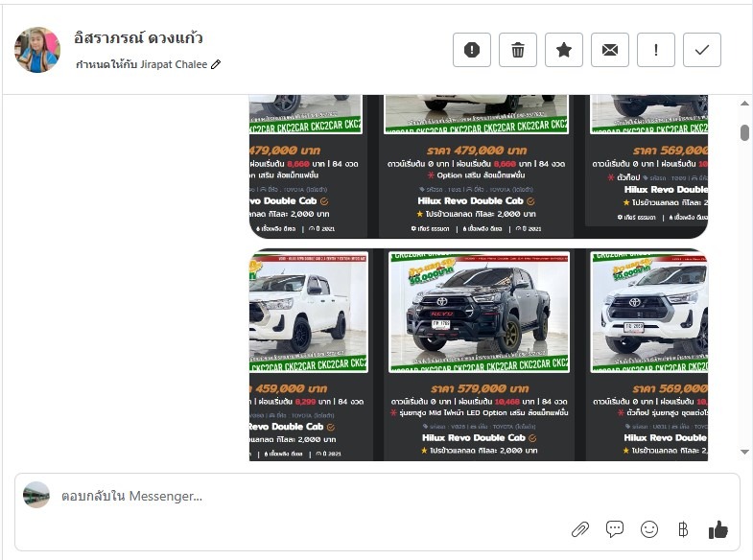Mark conversation unread with envelope icon

610,50
